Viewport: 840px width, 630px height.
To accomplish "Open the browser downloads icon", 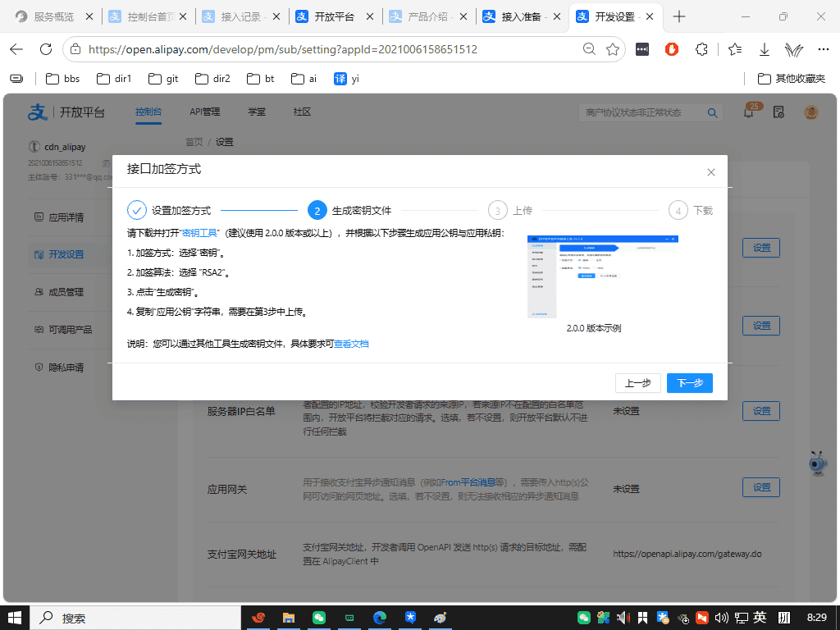I will [x=765, y=49].
